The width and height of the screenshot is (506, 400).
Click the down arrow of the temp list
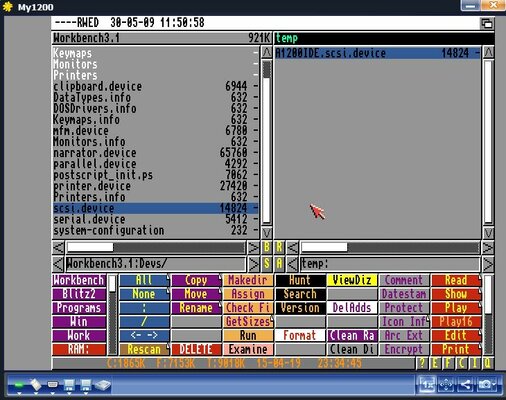pyautogui.click(x=488, y=232)
